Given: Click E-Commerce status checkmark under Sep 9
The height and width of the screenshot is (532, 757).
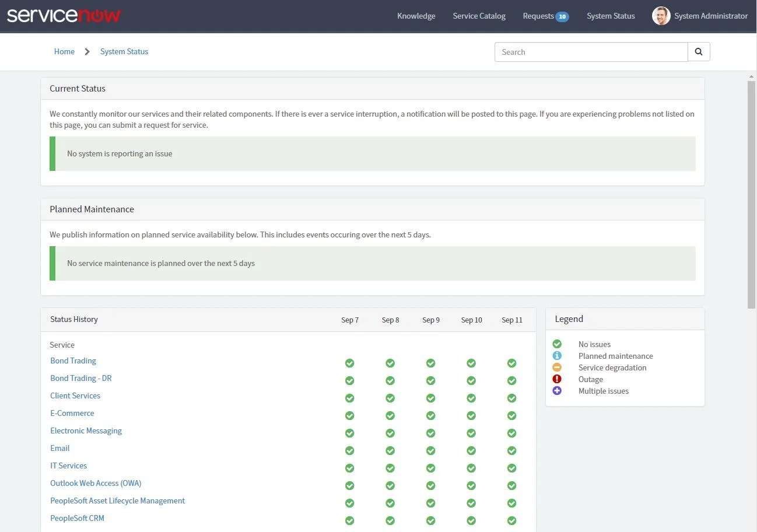Looking at the screenshot, I should pyautogui.click(x=430, y=415).
